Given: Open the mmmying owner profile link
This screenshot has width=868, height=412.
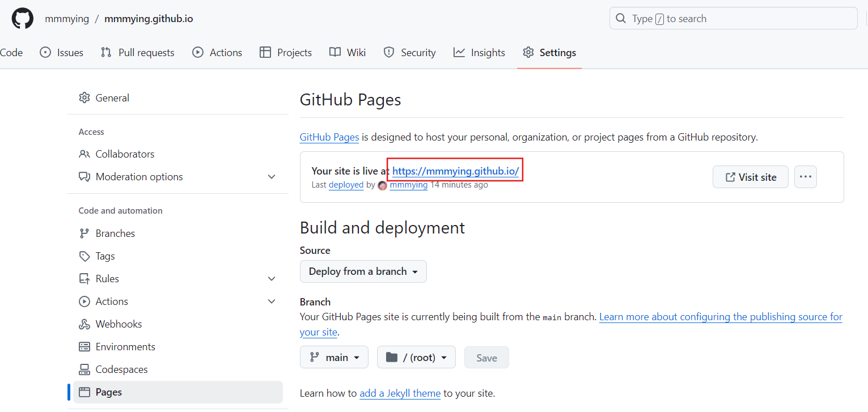Looking at the screenshot, I should pyautogui.click(x=67, y=19).
